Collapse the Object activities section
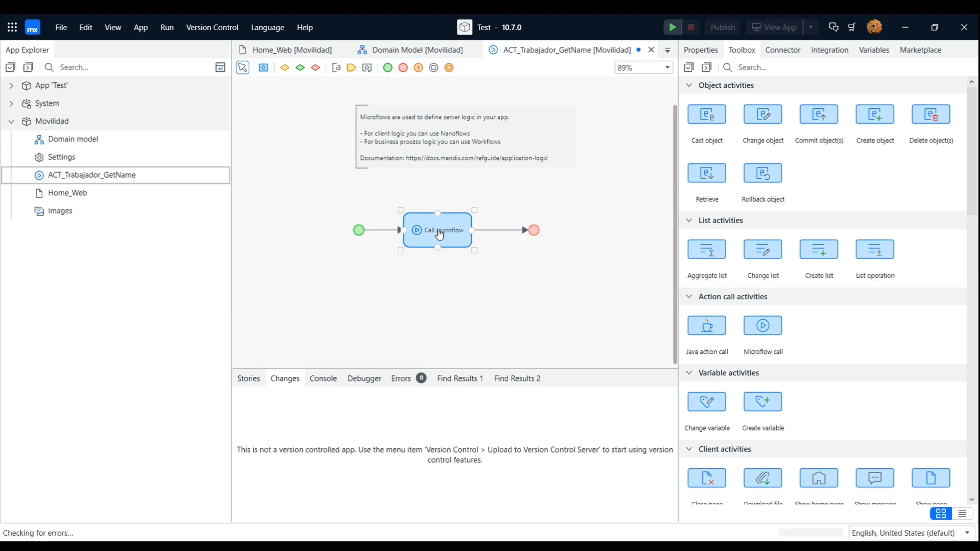Viewport: 980px width, 551px height. tap(689, 85)
